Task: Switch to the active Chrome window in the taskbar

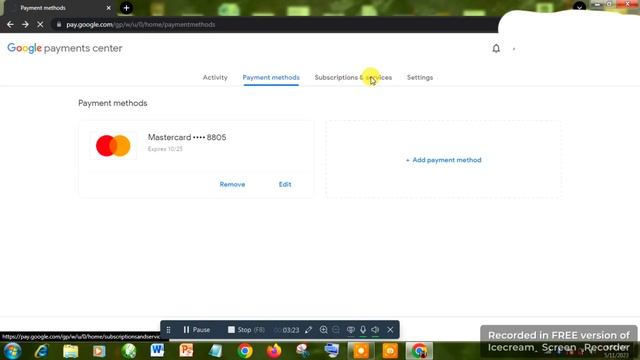Action: click(419, 351)
